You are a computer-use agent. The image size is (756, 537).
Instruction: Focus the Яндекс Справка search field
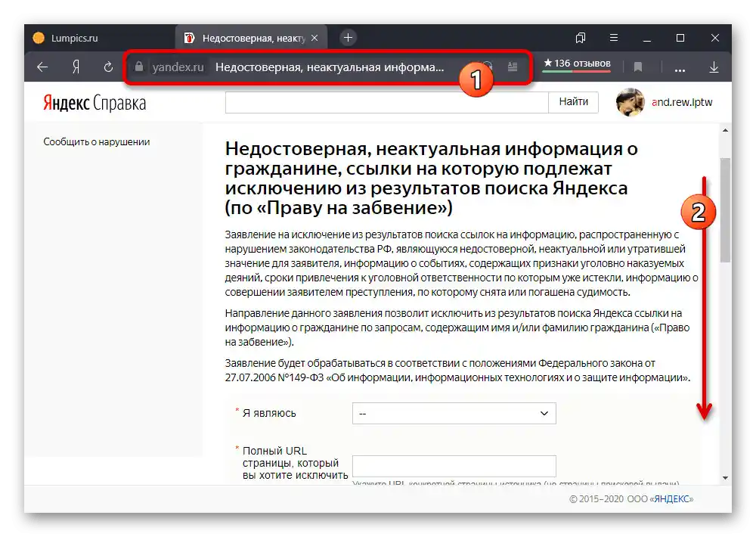386,102
